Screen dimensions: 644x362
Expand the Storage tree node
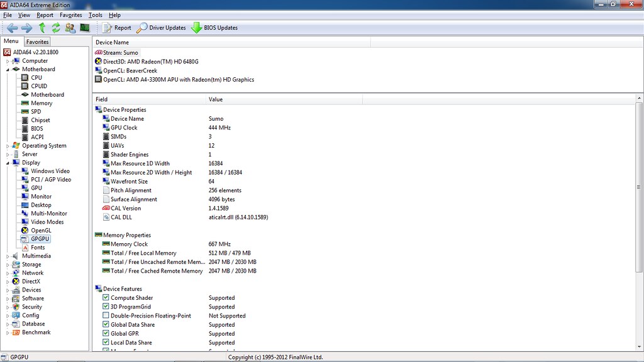[8, 265]
